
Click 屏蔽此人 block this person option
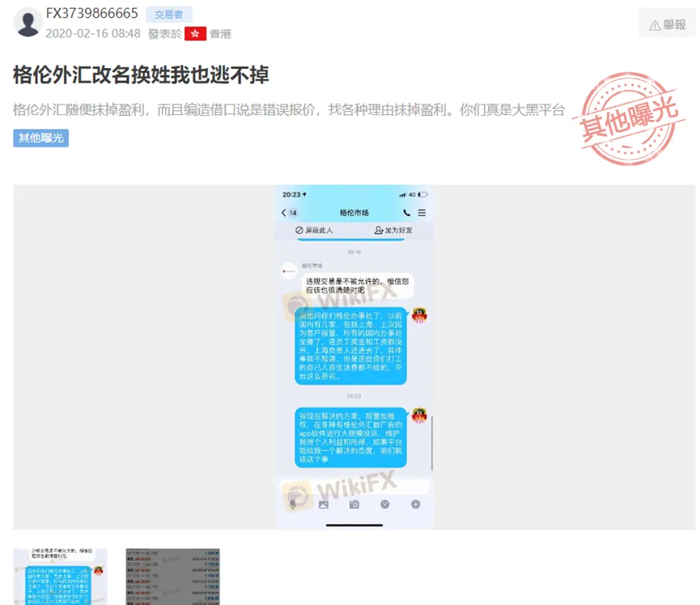coord(314,230)
